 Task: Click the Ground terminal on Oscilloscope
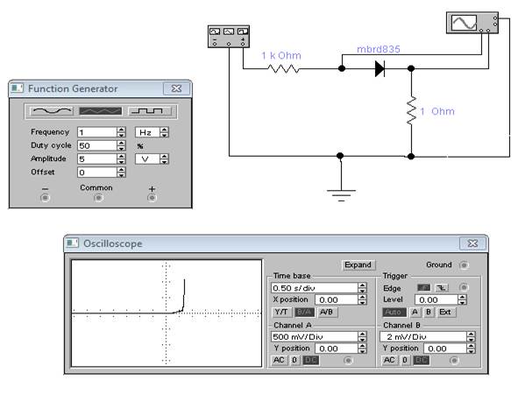(x=464, y=264)
